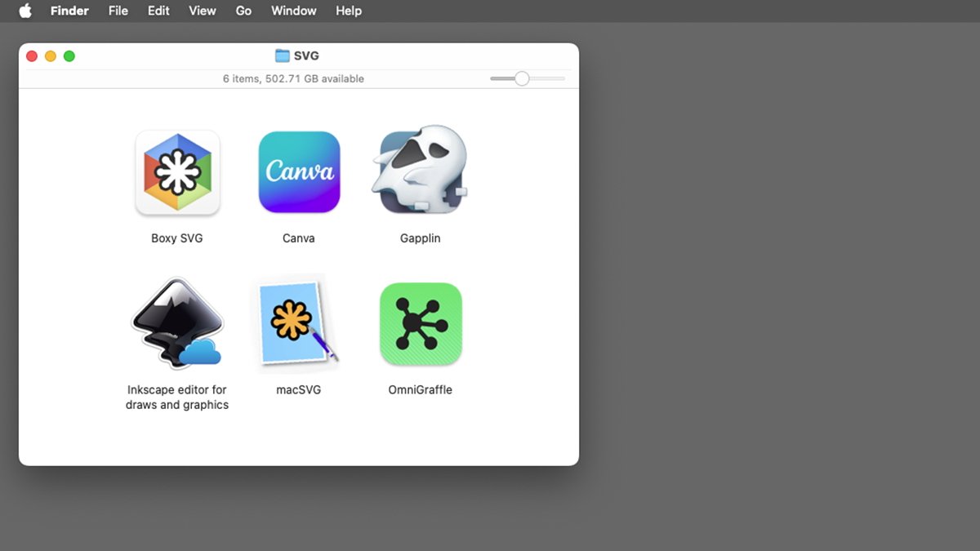980x551 pixels.
Task: Select the Inkscape mountain icon
Action: coord(177,324)
